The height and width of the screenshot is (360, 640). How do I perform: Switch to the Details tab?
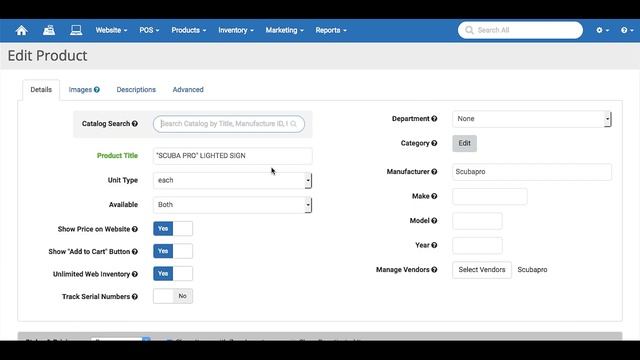pyautogui.click(x=41, y=90)
